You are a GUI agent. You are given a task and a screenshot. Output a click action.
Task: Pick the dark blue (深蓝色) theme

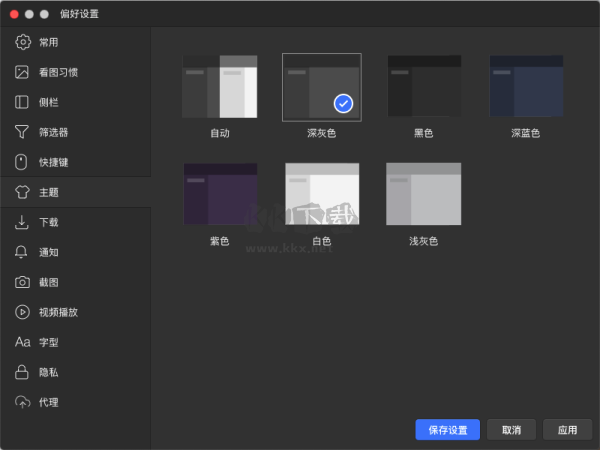526,86
